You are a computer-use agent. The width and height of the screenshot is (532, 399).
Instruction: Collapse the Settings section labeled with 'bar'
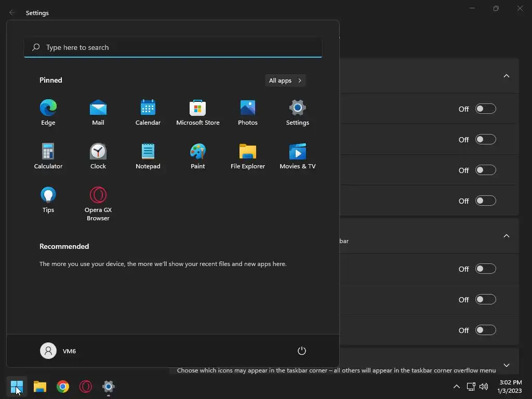[506, 236]
